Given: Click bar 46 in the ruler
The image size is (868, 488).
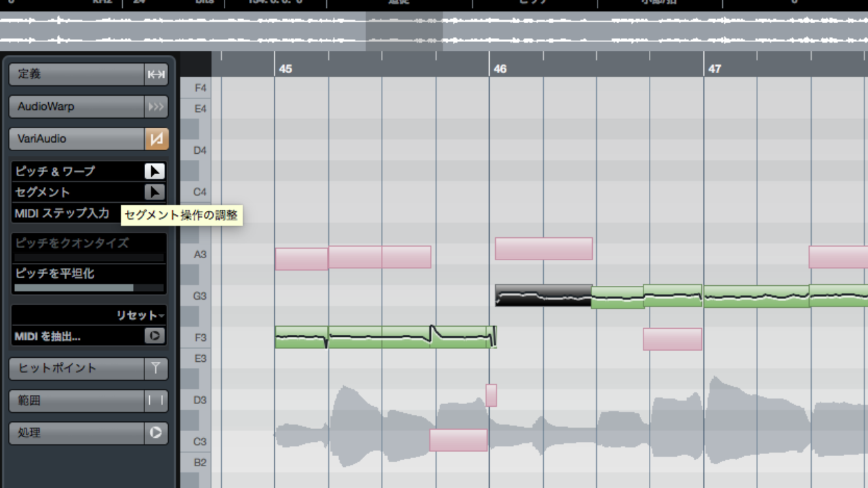Looking at the screenshot, I should (500, 69).
